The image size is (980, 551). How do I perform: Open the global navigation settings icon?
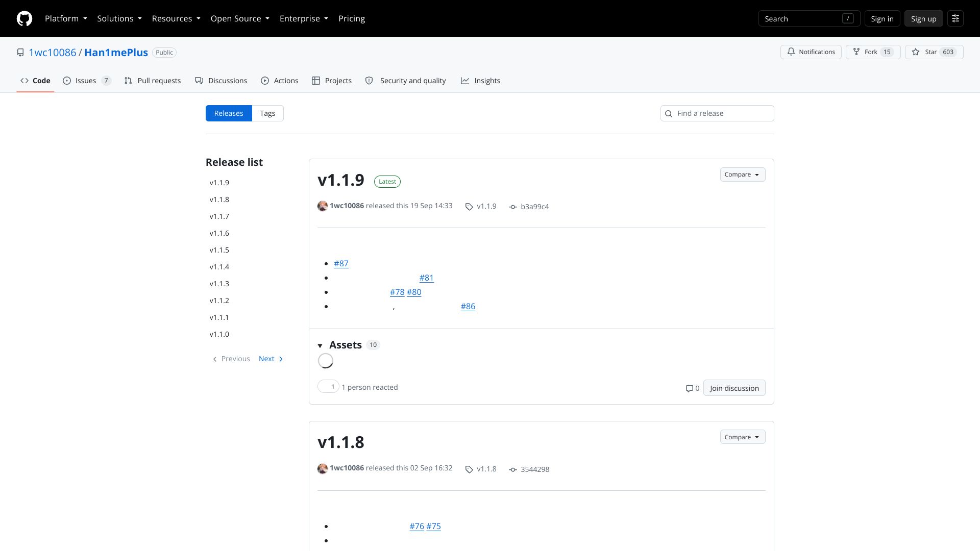coord(955,19)
